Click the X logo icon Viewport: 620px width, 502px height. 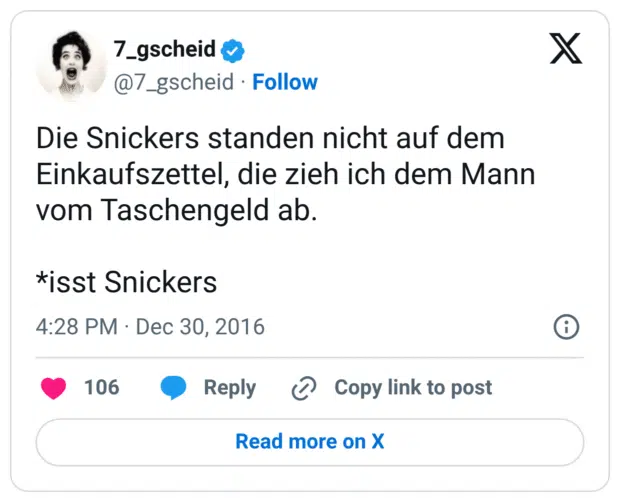(566, 49)
